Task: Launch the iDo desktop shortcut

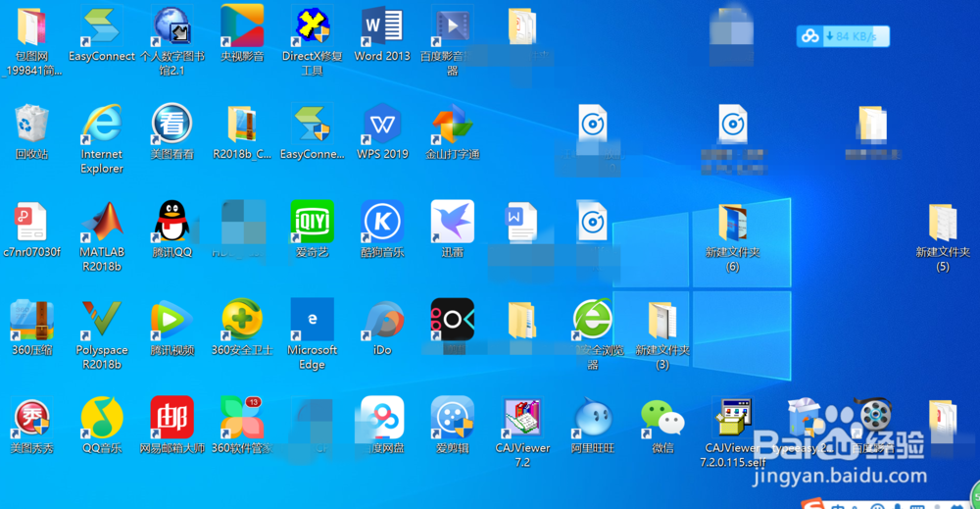Action: (x=382, y=320)
